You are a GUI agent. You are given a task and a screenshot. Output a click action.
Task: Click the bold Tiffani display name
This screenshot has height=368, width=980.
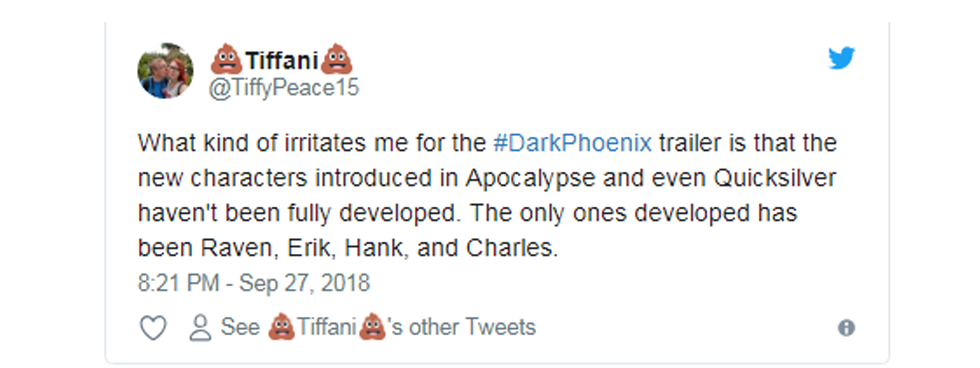(282, 60)
